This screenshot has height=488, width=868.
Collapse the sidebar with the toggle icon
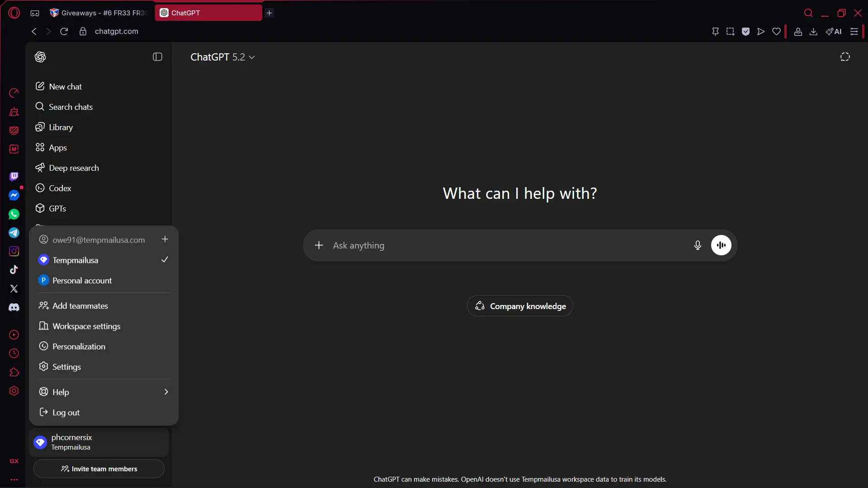(x=157, y=57)
